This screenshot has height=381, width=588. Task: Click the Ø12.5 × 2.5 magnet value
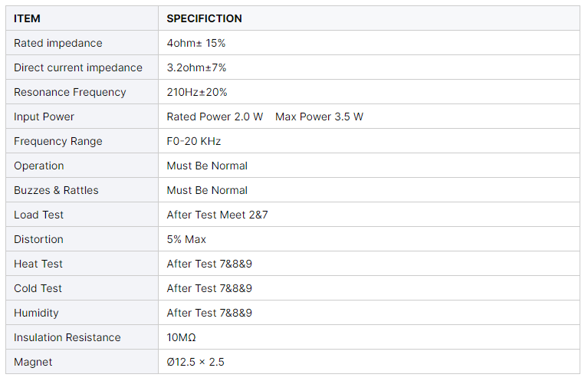[195, 362]
